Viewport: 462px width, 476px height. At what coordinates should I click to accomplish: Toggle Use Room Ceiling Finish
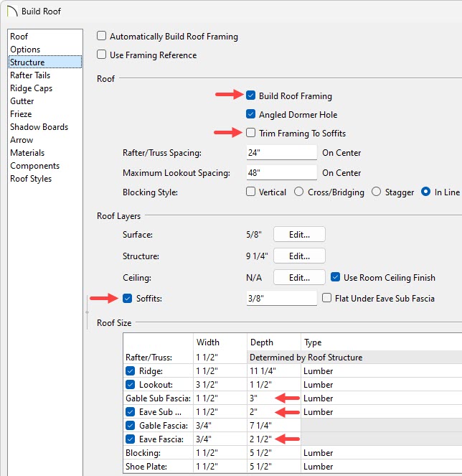335,277
